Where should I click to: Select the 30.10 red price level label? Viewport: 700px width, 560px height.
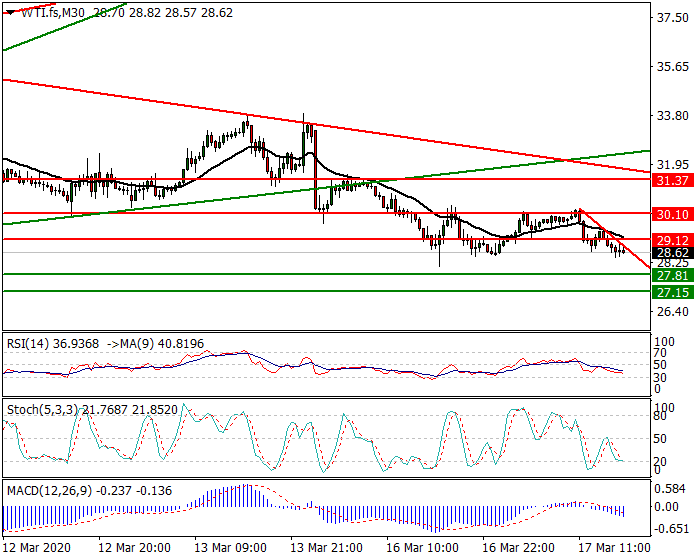pos(673,214)
